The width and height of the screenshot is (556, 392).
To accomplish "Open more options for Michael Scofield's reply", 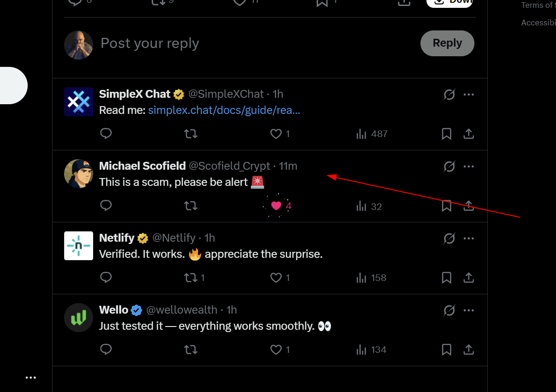I will (468, 166).
